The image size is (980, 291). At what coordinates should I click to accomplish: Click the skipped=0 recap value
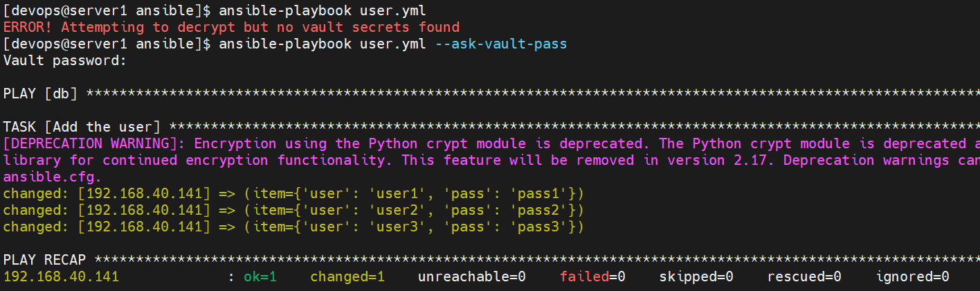click(x=696, y=277)
